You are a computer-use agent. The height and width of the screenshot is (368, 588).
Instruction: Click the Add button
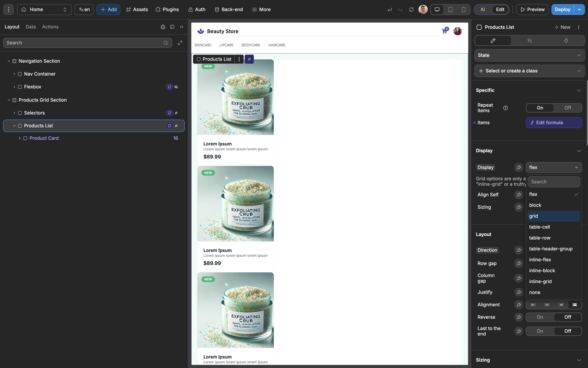coord(108,10)
